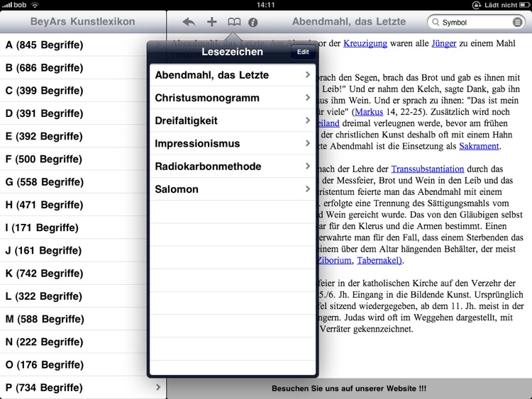Tap chevron beside Dreifaltigkeit
Screen dimensions: 532x399
click(308, 120)
